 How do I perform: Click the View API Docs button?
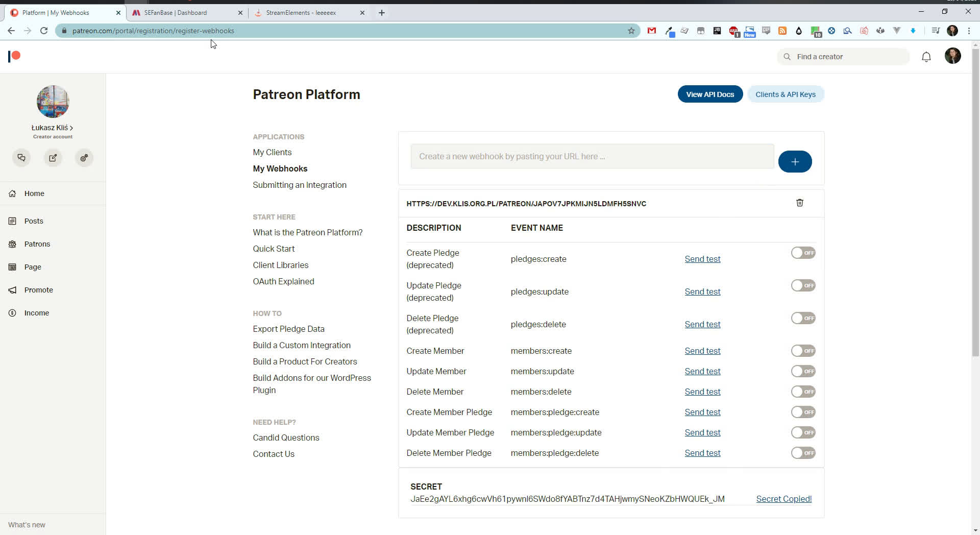tap(709, 94)
